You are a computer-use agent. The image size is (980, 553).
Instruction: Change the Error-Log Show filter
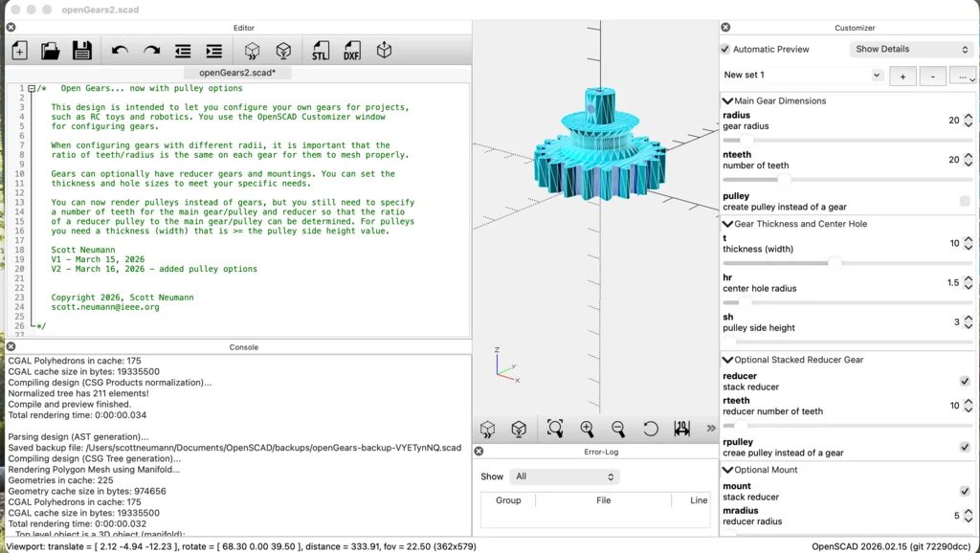coord(564,476)
